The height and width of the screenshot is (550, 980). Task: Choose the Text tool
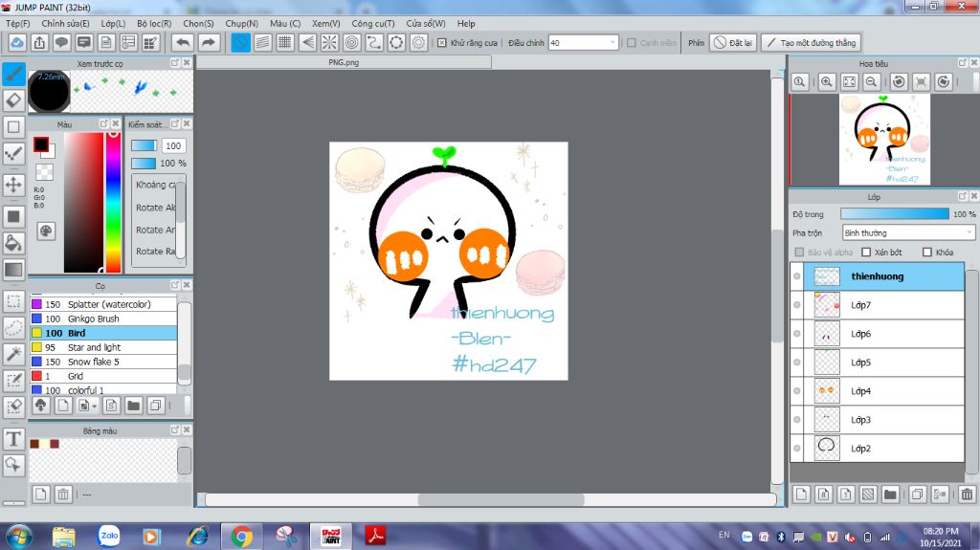tap(13, 439)
